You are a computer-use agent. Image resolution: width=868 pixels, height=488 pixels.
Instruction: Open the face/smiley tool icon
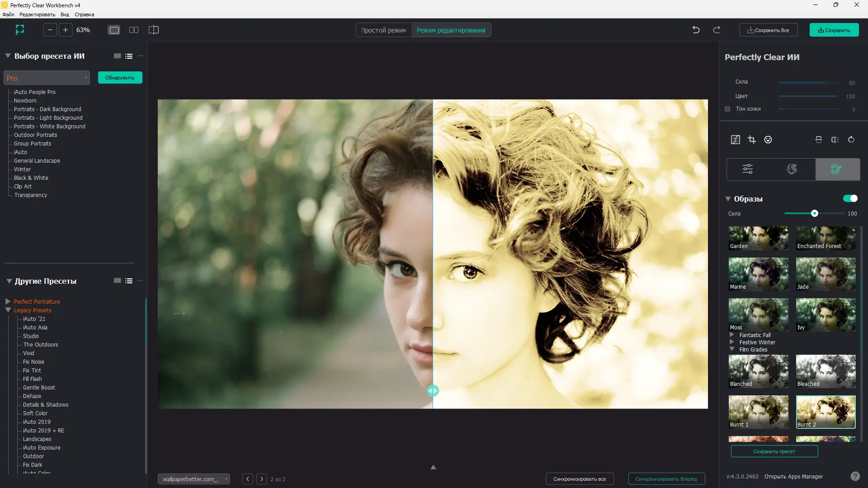pyautogui.click(x=768, y=140)
